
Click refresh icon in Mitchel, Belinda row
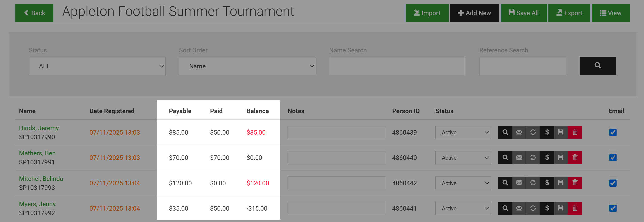click(533, 183)
